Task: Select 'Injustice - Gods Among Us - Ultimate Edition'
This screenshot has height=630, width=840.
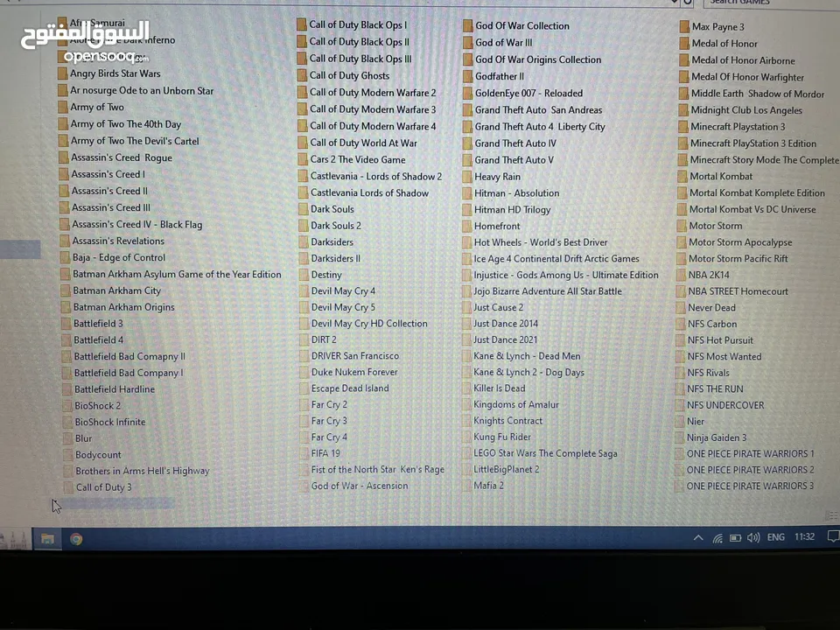Action: click(x=566, y=275)
